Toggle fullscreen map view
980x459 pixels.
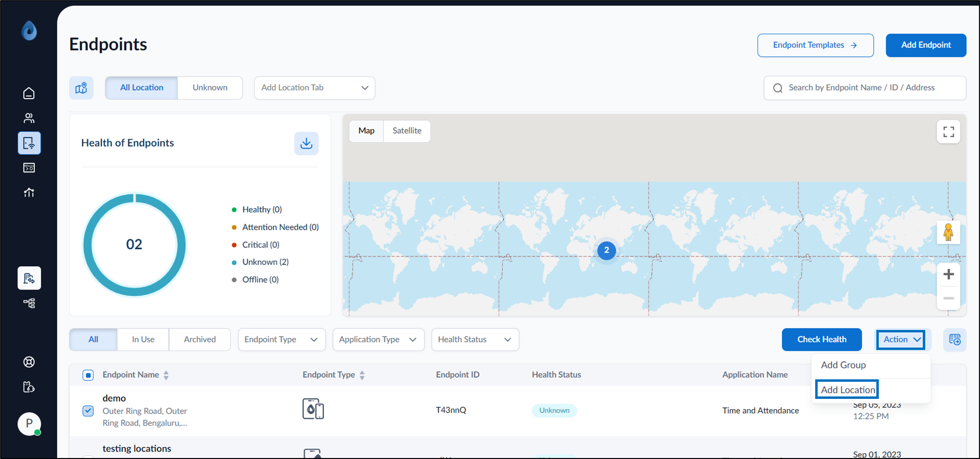[x=948, y=131]
